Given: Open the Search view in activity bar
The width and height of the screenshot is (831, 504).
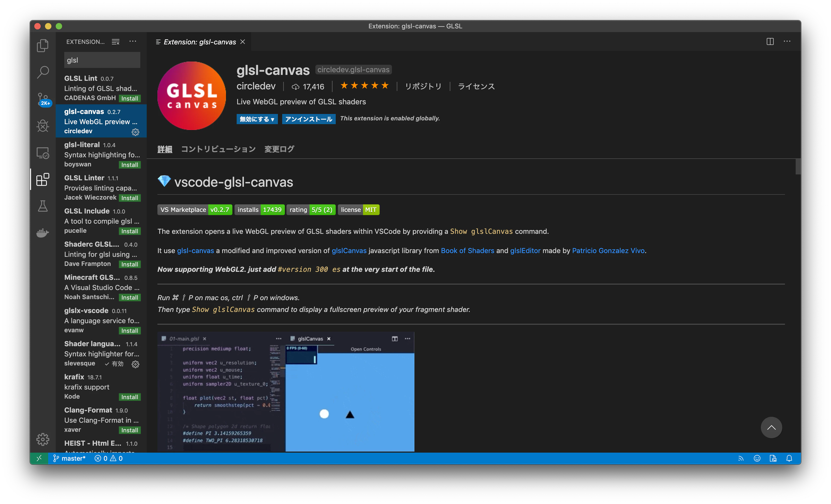Looking at the screenshot, I should pyautogui.click(x=43, y=72).
